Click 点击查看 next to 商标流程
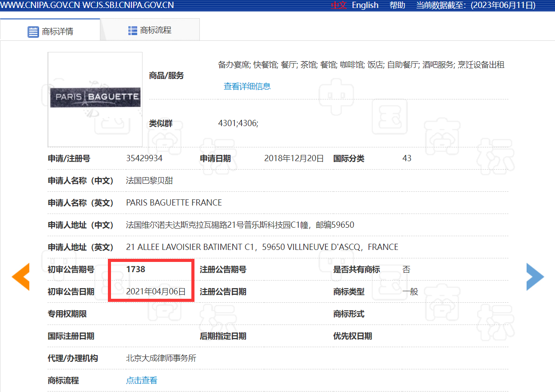The width and height of the screenshot is (555, 392). click(142, 380)
